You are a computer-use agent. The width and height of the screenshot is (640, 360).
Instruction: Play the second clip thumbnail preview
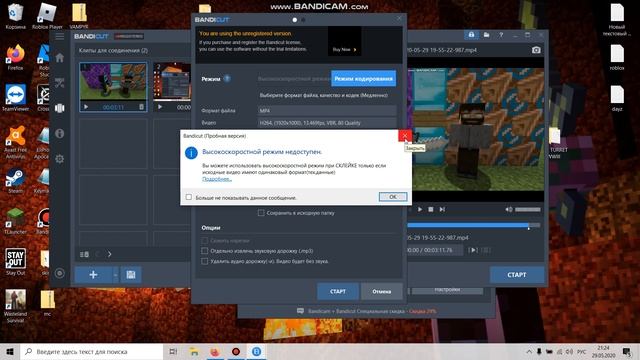click(160, 107)
